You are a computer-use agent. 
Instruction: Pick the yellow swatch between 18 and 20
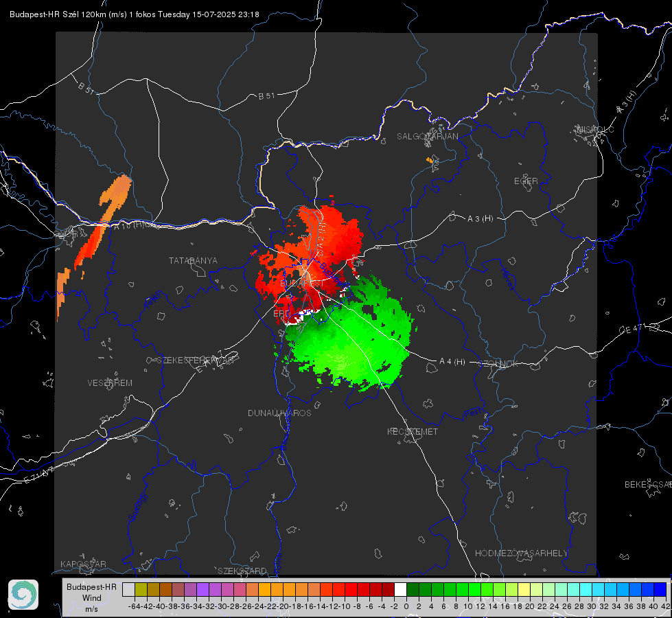524,589
